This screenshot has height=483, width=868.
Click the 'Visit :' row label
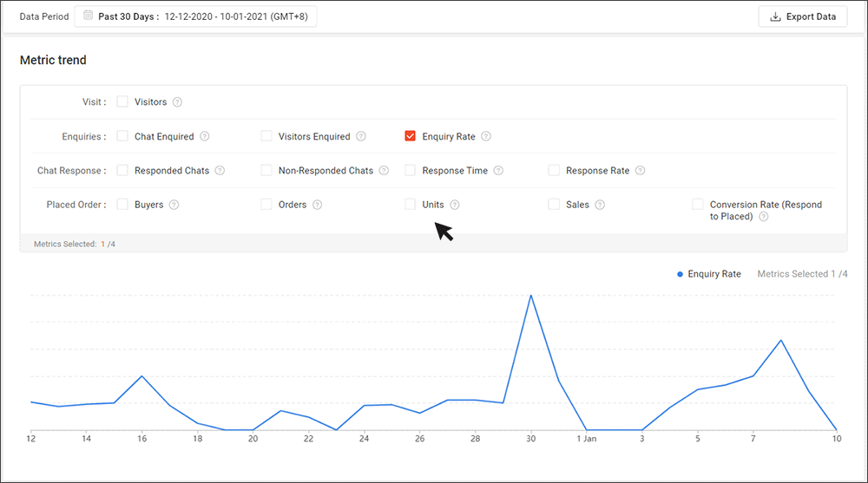(x=94, y=101)
